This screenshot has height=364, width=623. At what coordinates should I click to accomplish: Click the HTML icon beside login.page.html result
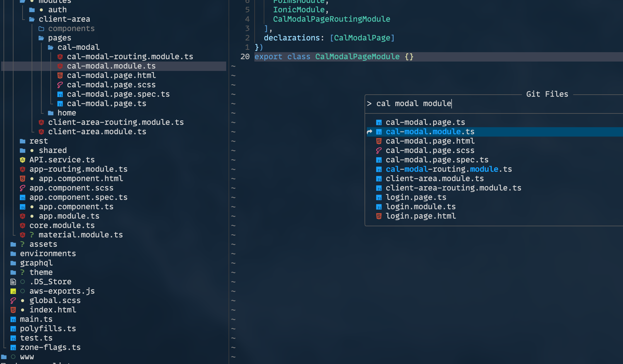[379, 216]
